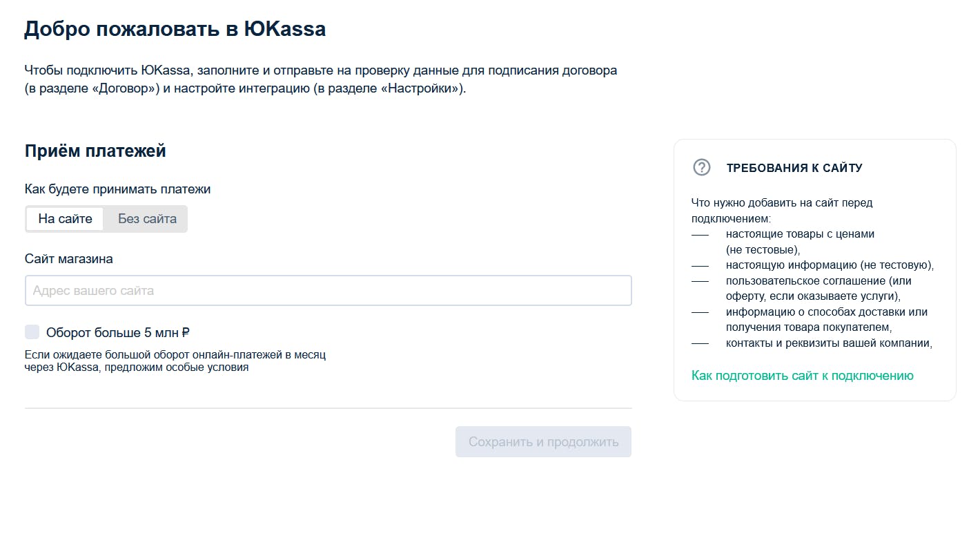Click «Сохранить и продолжить» button
This screenshot has width=980, height=545.
click(543, 442)
